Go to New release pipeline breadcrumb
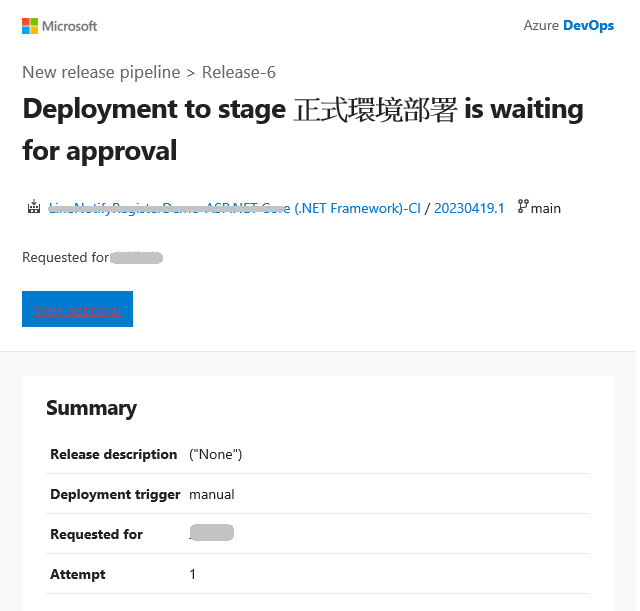This screenshot has width=640, height=611. click(101, 72)
